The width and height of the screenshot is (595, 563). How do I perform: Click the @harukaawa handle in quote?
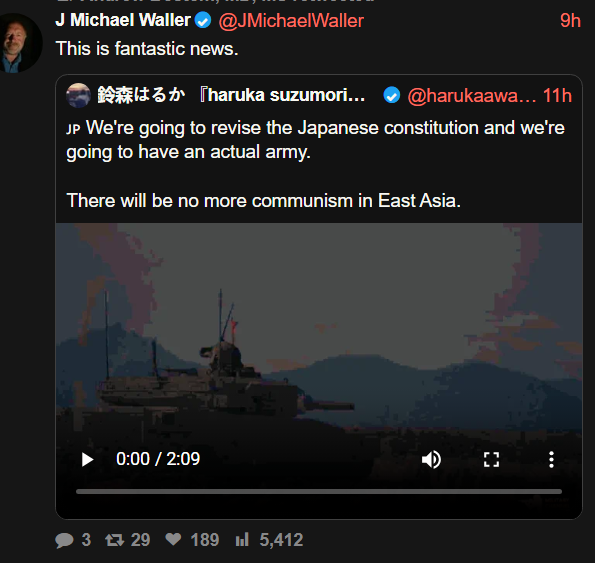(x=472, y=96)
